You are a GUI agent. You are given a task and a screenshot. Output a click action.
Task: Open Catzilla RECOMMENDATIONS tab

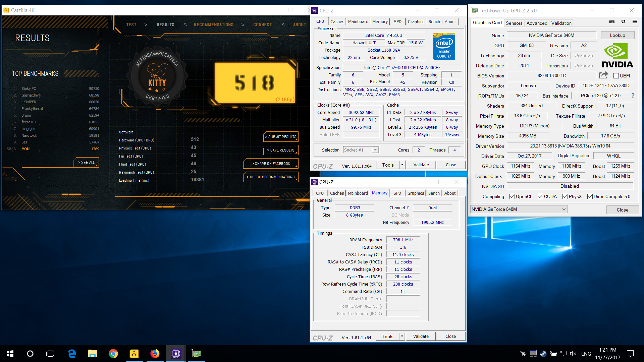214,25
